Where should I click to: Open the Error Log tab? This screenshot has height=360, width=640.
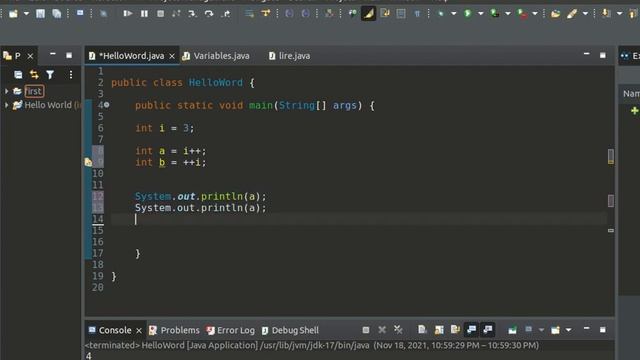tap(236, 330)
